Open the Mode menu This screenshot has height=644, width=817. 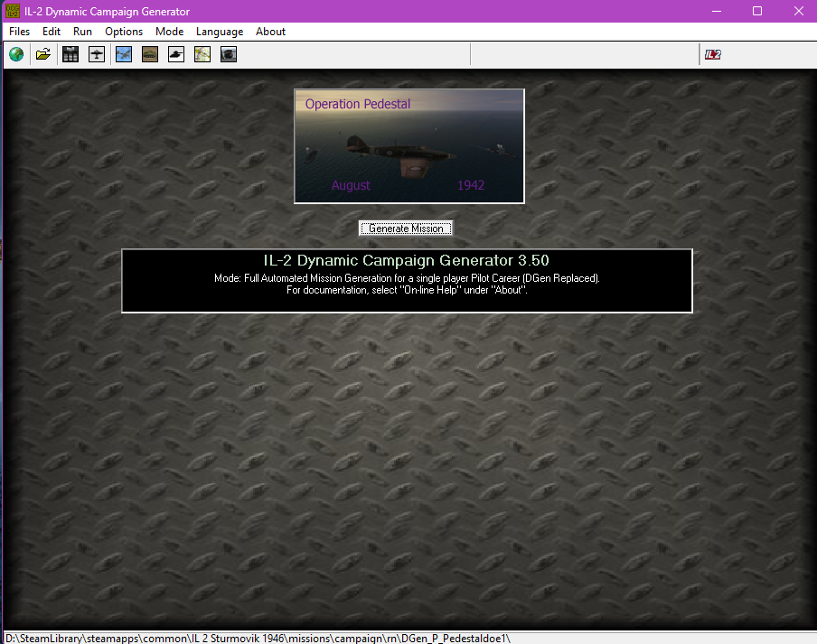click(169, 32)
